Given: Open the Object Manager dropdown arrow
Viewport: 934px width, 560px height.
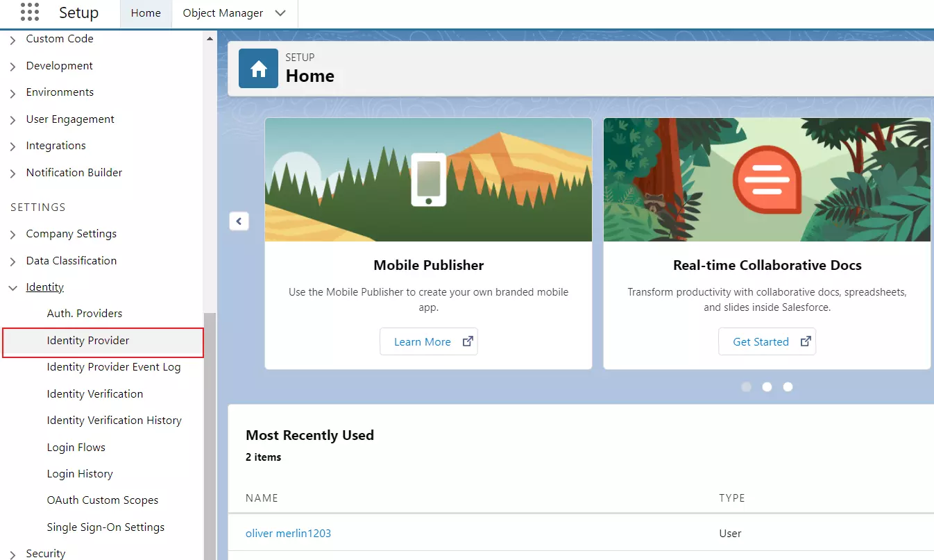Looking at the screenshot, I should (x=280, y=12).
